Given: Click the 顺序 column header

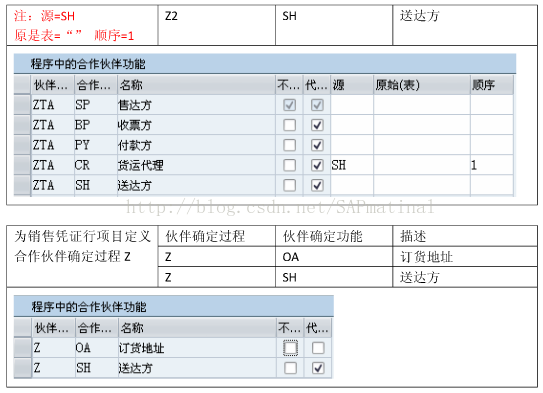Looking at the screenshot, I should click(492, 85).
